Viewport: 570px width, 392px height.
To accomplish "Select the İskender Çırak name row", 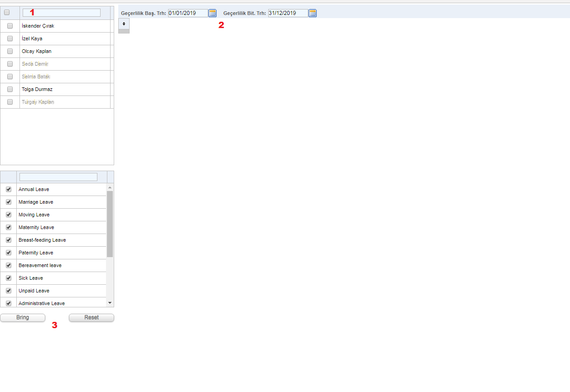I will [x=65, y=26].
